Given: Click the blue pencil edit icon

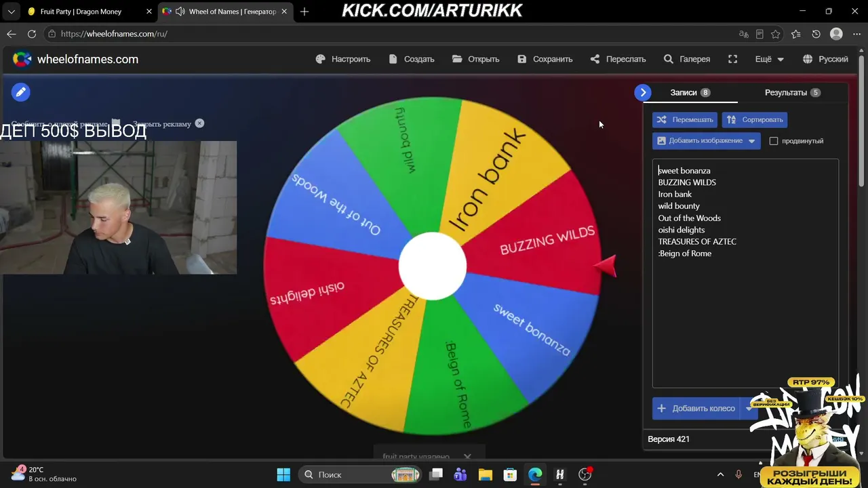Looking at the screenshot, I should tap(21, 92).
